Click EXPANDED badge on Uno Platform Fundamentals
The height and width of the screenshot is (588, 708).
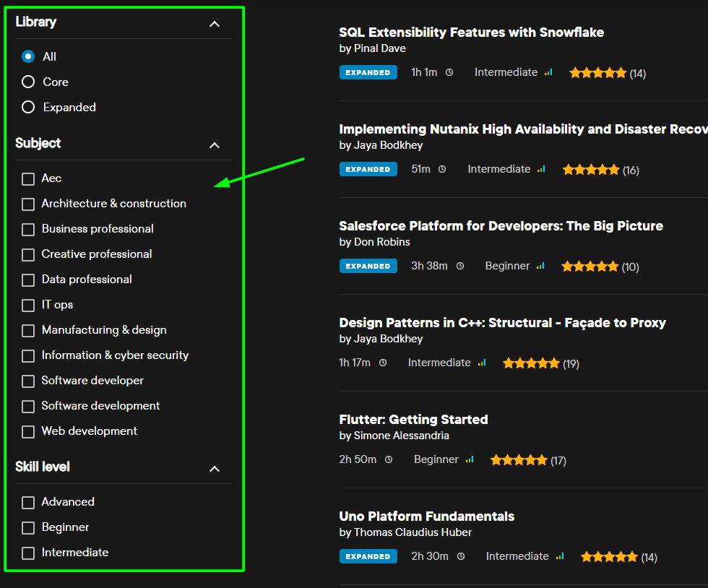point(368,556)
